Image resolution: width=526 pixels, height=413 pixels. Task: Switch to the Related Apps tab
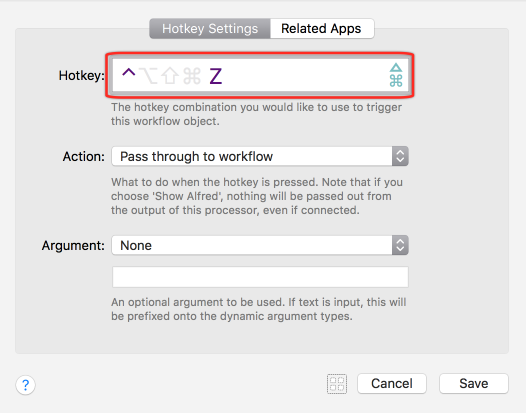coord(322,29)
